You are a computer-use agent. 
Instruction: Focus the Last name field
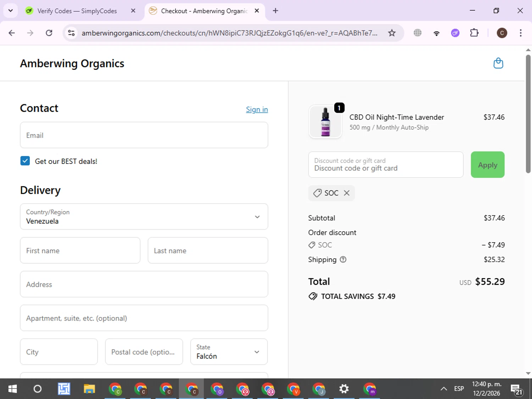coord(208,250)
